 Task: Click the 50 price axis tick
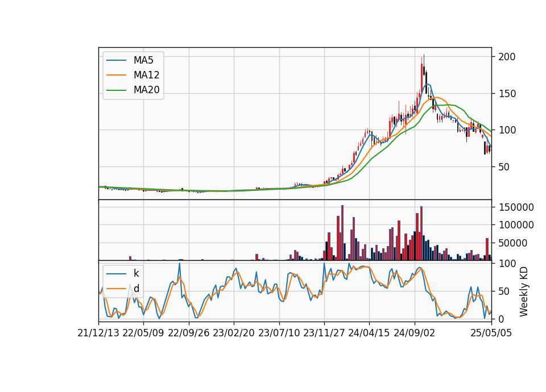[504, 167]
